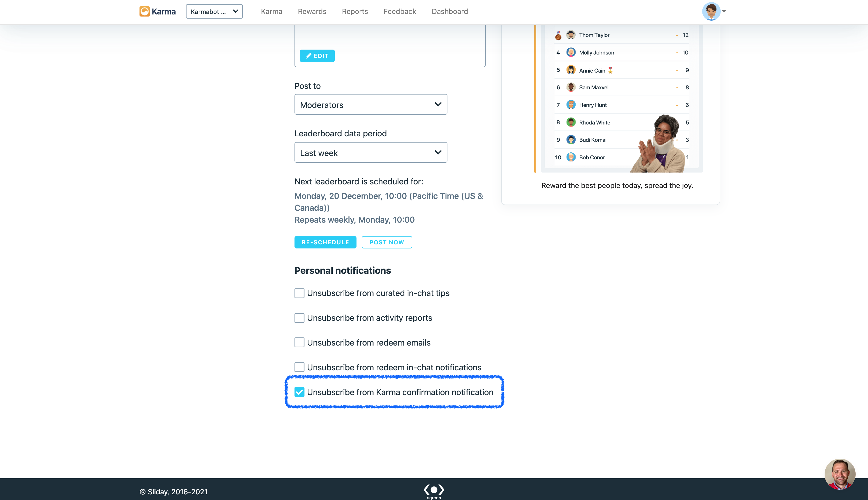The height and width of the screenshot is (500, 868).
Task: Click the RE-SCHEDULE button
Action: click(325, 242)
